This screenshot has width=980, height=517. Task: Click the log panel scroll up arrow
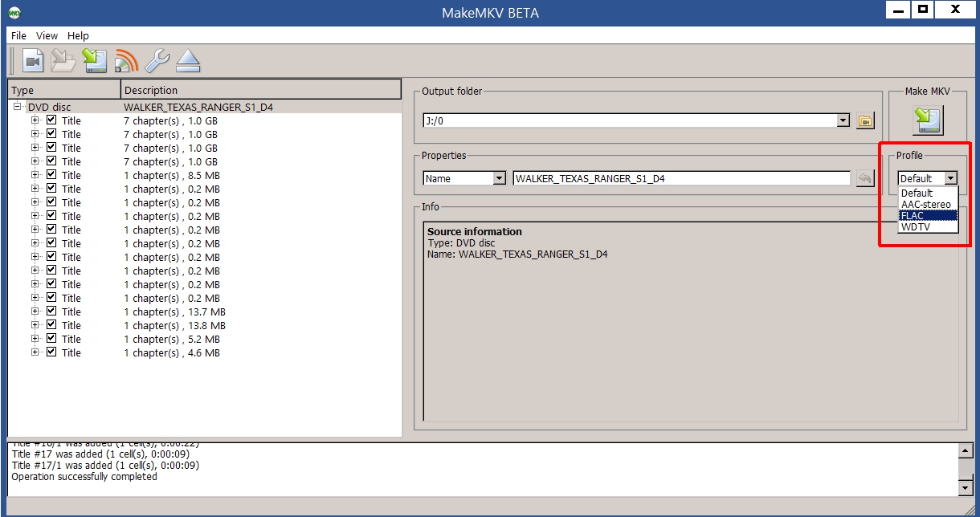click(x=966, y=451)
